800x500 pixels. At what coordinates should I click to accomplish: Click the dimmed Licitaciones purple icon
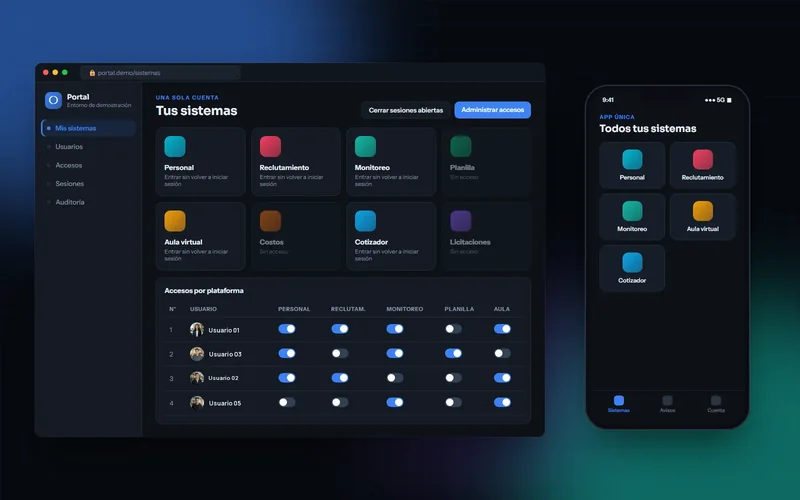tap(461, 221)
